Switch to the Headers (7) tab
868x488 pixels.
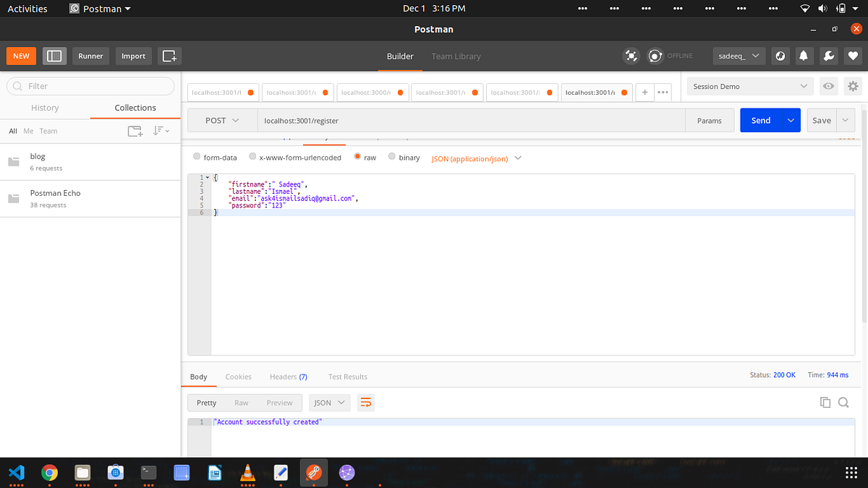coord(288,377)
